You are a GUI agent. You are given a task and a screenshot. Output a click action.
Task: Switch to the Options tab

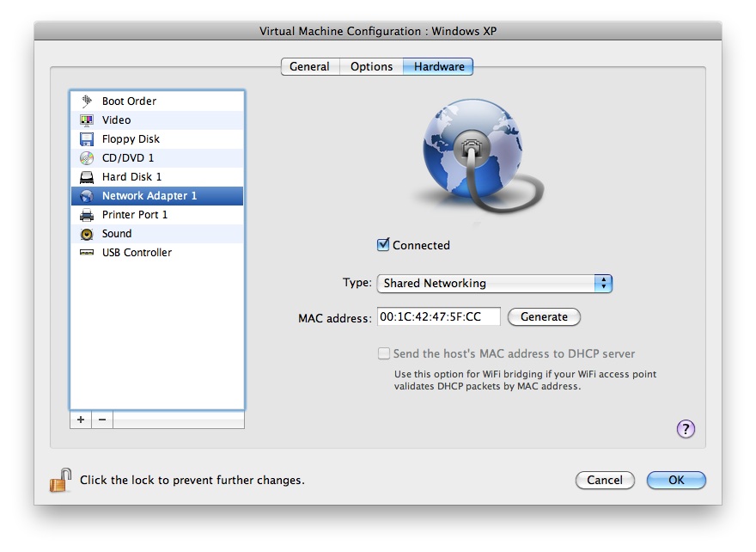pos(371,66)
